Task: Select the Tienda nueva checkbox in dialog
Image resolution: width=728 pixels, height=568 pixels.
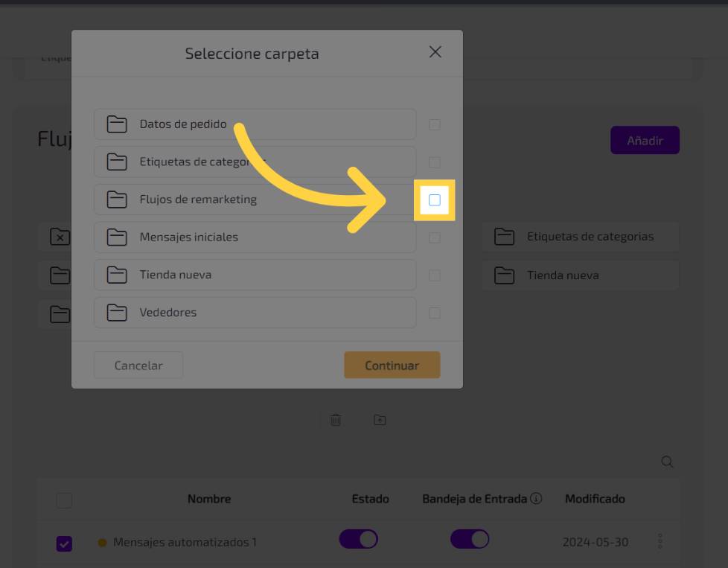Action: [x=435, y=275]
